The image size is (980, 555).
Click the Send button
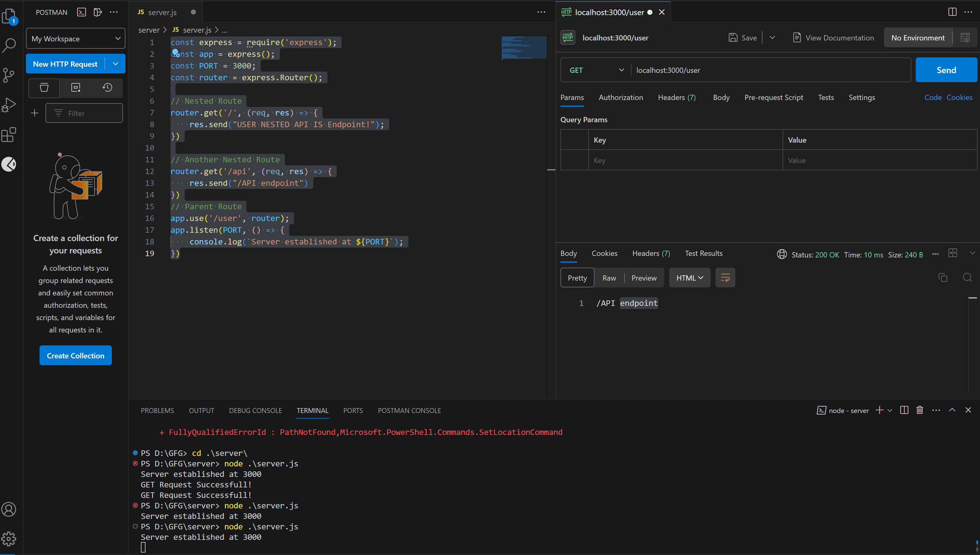[946, 70]
